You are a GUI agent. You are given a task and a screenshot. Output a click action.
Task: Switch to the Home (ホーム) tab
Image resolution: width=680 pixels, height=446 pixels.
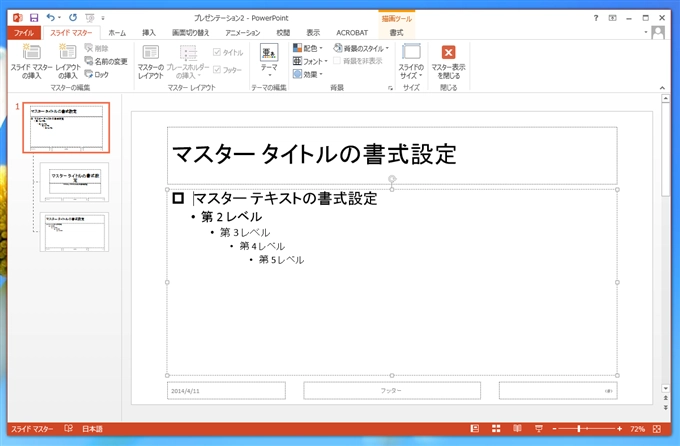pyautogui.click(x=117, y=33)
